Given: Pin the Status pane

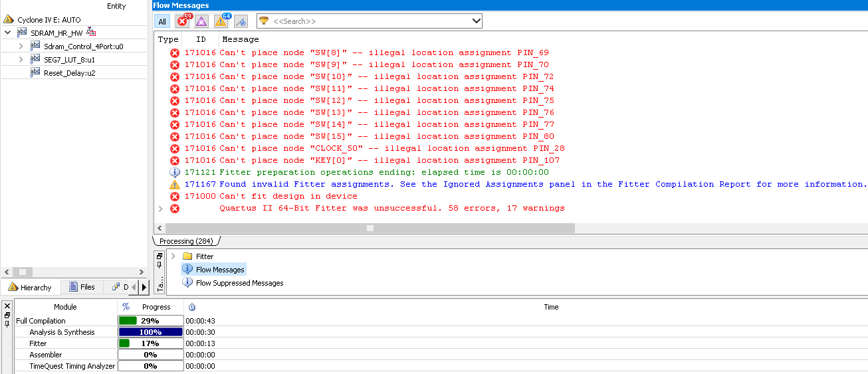Looking at the screenshot, I should 7,324.
